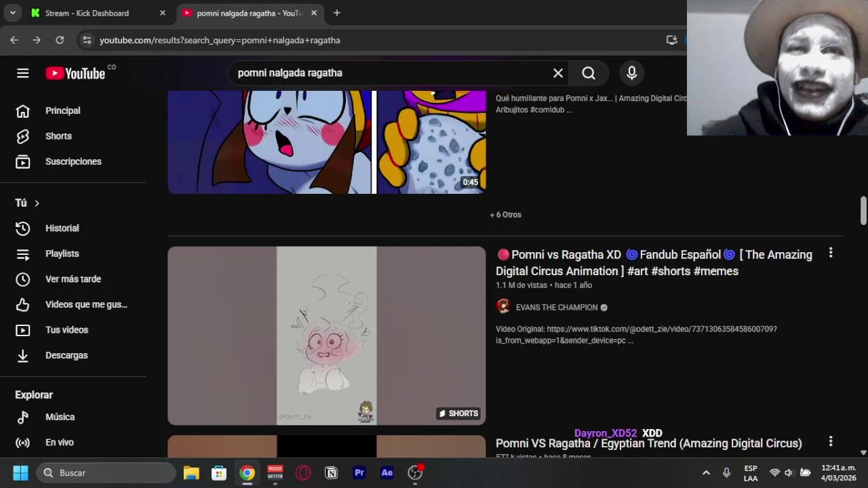Open Opera browser from taskbar
Screen dimensions: 868x488
303,472
